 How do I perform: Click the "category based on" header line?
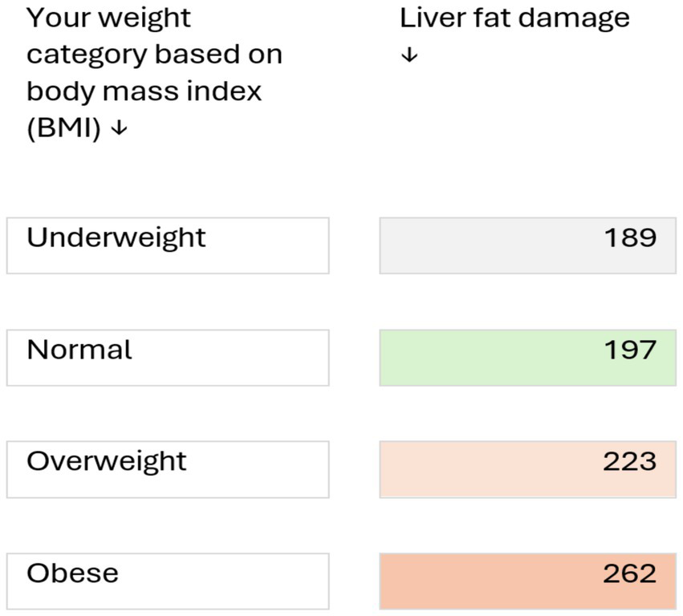click(154, 55)
